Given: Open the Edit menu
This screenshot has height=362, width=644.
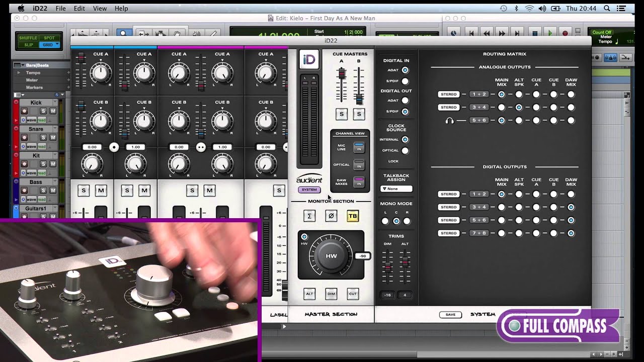Looking at the screenshot, I should click(79, 9).
